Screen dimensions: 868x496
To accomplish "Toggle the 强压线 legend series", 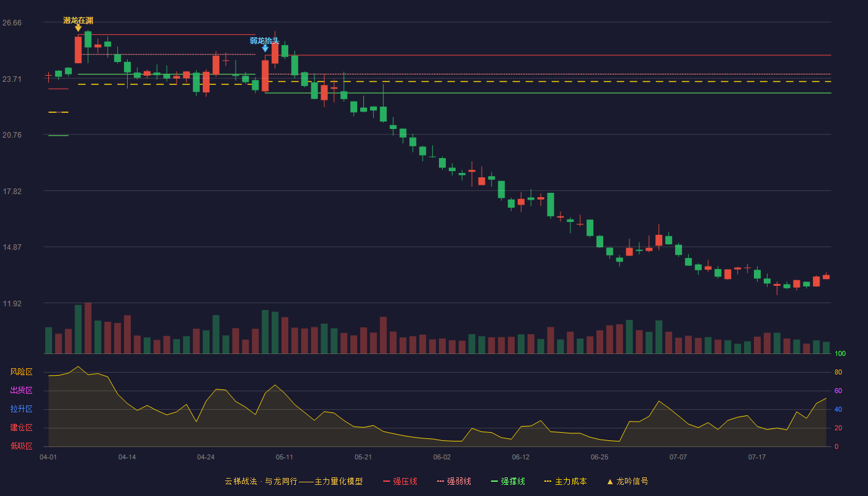I will [x=400, y=481].
